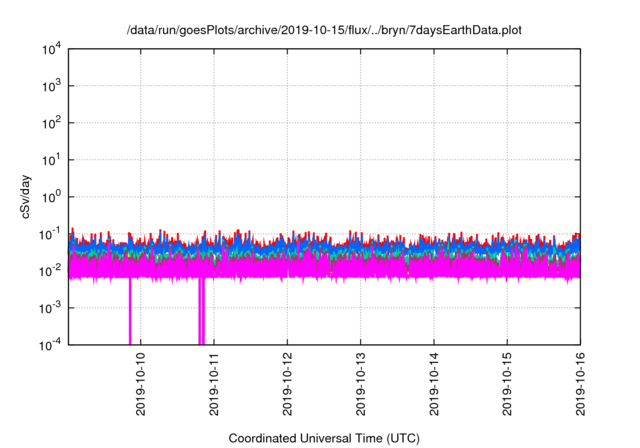Click the 2019-10-10 date tick label
The width and height of the screenshot is (640, 448).
140,384
